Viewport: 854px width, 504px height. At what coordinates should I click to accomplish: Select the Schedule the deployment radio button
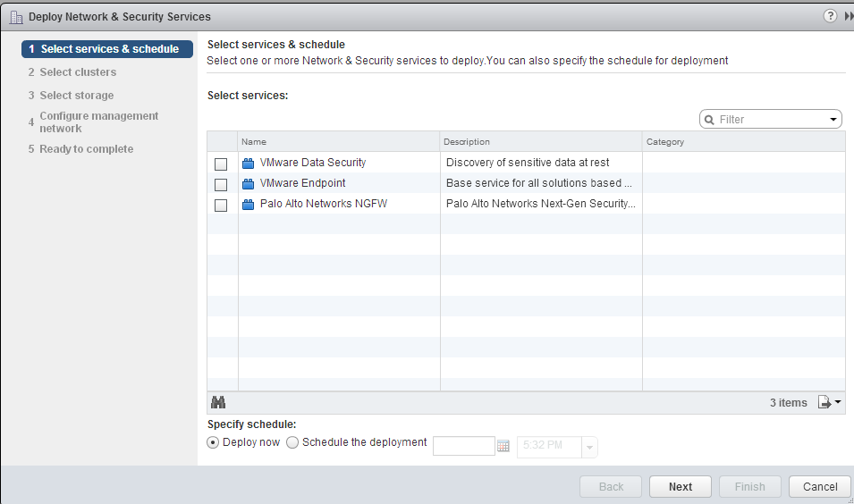(x=292, y=442)
